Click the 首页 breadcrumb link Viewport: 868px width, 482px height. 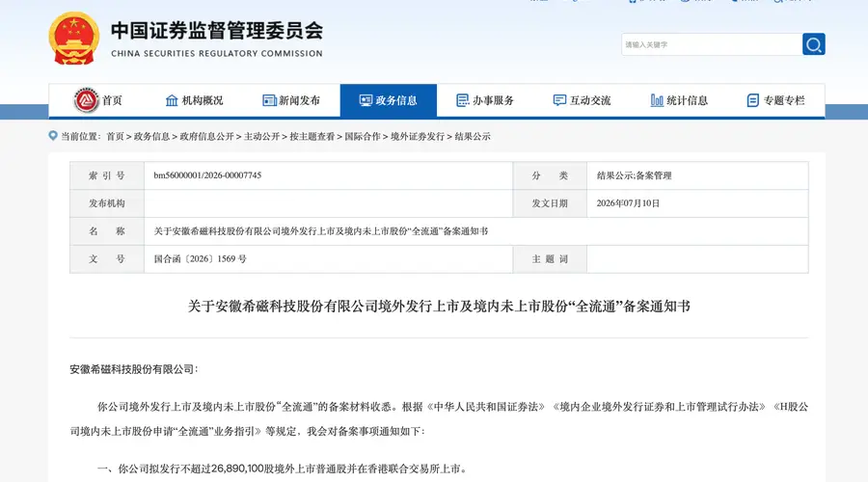click(115, 137)
